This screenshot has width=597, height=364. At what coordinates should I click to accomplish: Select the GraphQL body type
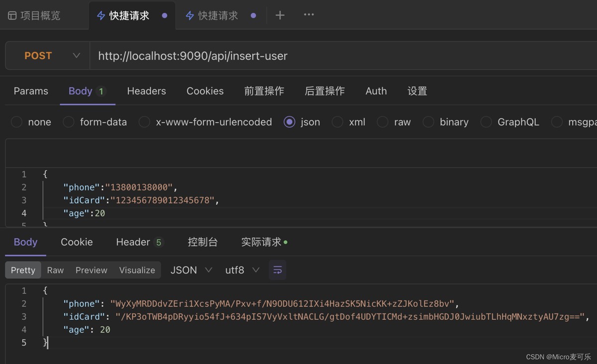click(486, 122)
